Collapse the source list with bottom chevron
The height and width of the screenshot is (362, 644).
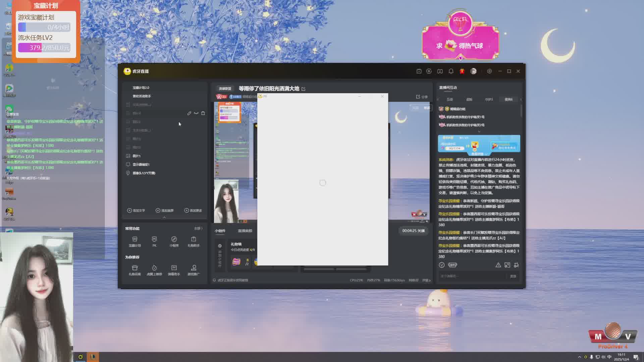[164, 217]
